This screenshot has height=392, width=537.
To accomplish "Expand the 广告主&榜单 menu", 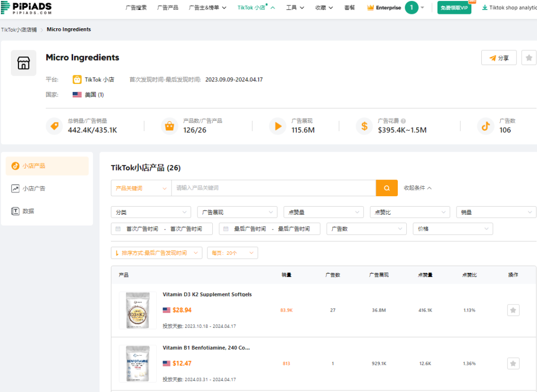I will (207, 7).
